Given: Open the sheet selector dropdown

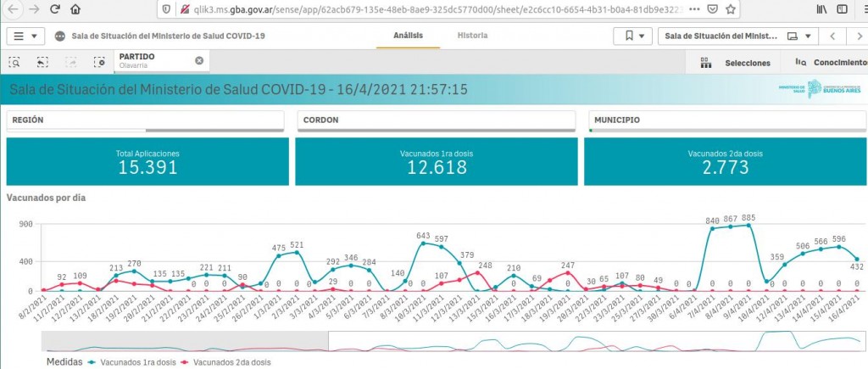Looking at the screenshot, I should 738,36.
